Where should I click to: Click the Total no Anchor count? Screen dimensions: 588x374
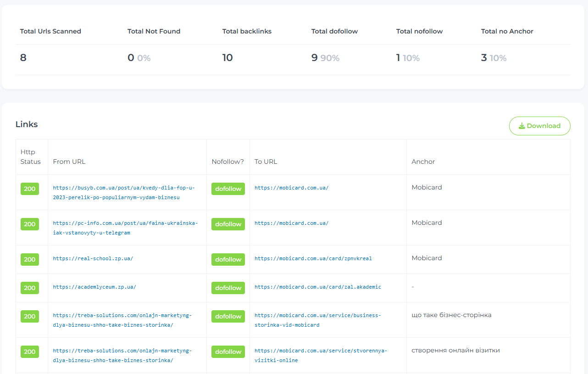[x=484, y=58]
